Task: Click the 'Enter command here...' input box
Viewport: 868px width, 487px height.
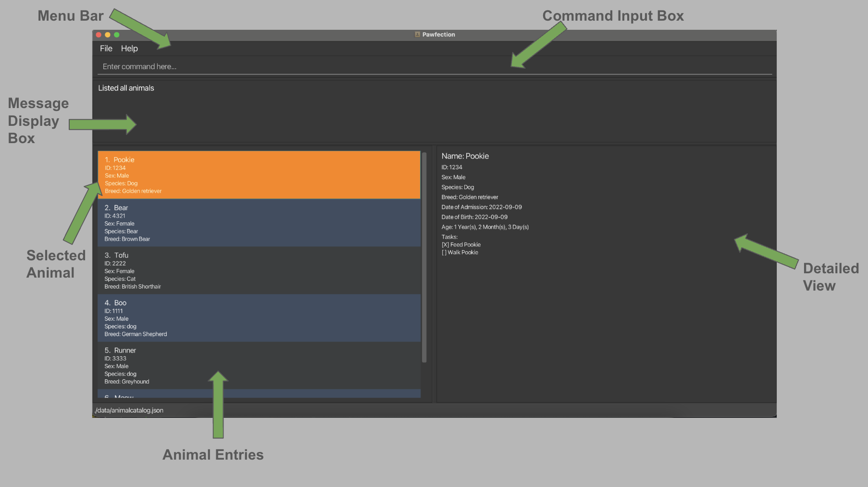Action: tap(433, 67)
